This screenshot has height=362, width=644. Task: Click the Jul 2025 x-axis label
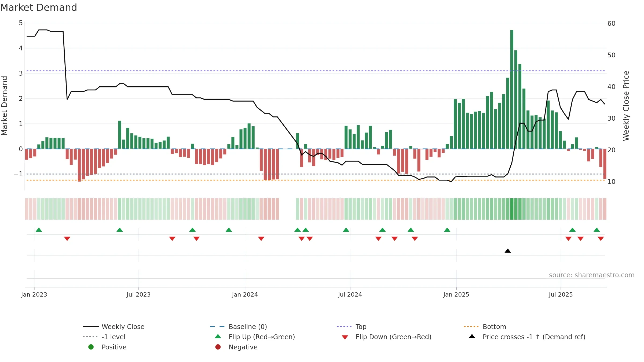(561, 294)
